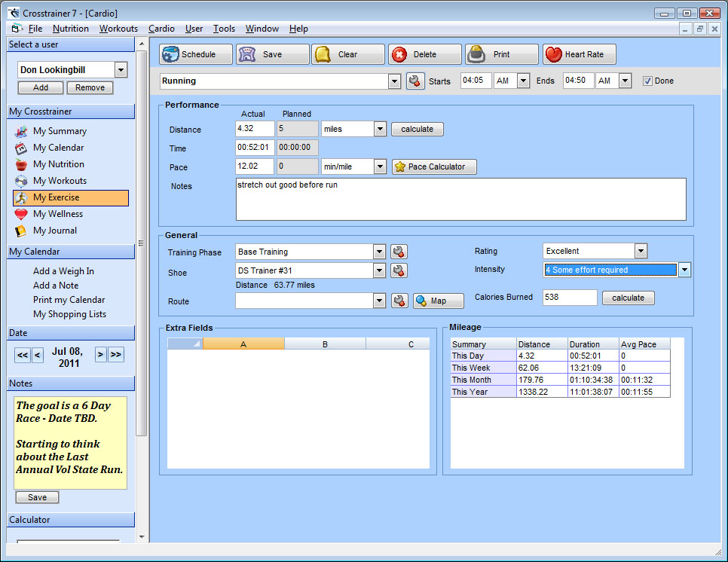728x562 pixels.
Task: Calculate Calories Burned
Action: point(629,298)
